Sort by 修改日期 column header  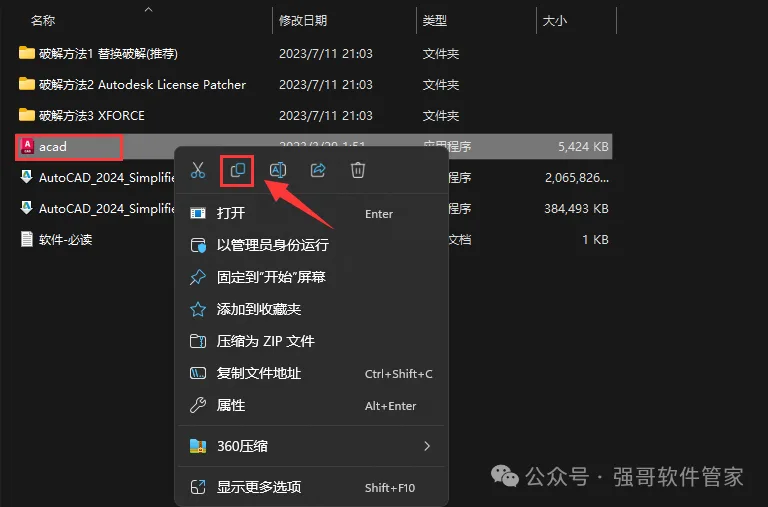(303, 21)
